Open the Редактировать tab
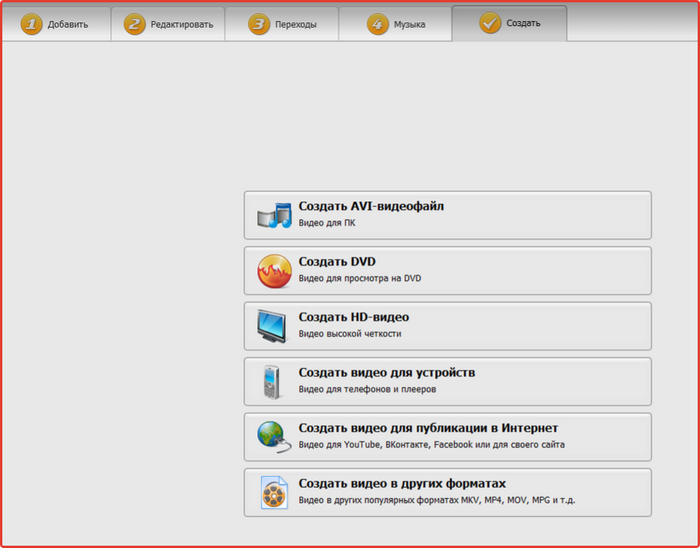Viewport: 700px width, 548px height. click(x=168, y=24)
